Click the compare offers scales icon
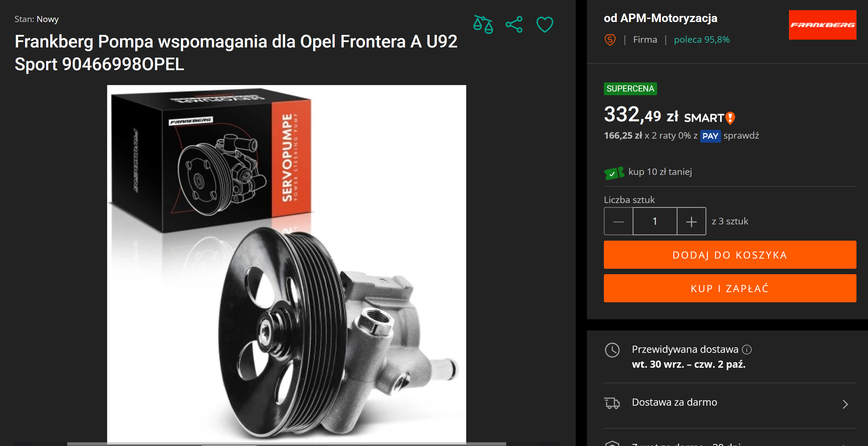This screenshot has height=446, width=868. [483, 24]
